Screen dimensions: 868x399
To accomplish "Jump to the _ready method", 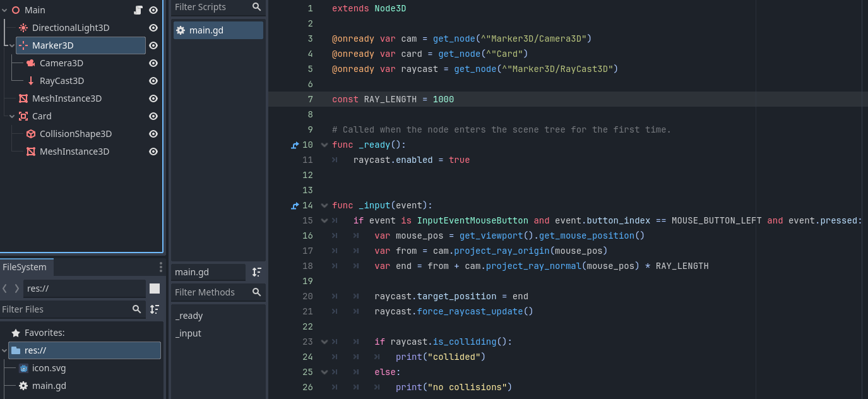I will point(189,316).
